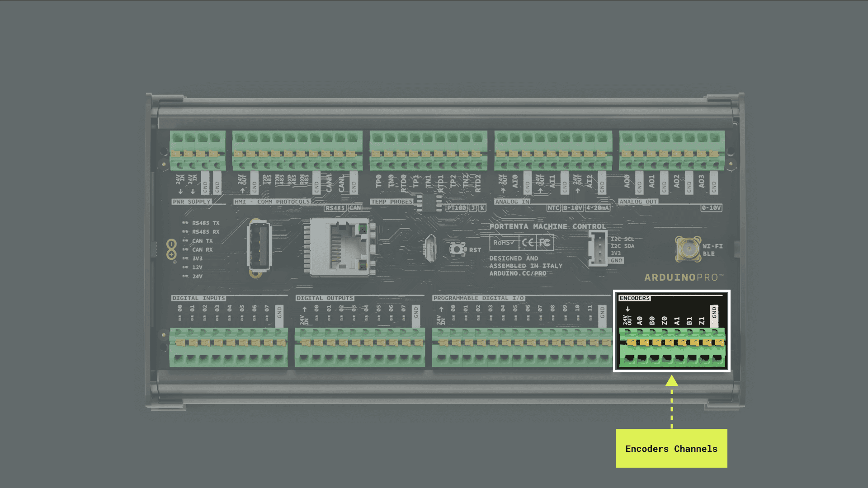Click the ENCODERS section heading
868x488 pixels.
[634, 298]
